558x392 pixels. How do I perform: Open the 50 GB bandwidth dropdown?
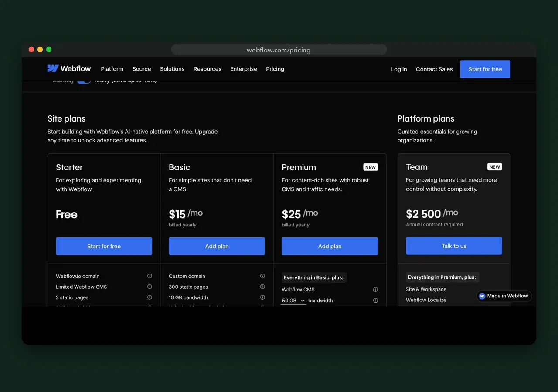point(293,301)
